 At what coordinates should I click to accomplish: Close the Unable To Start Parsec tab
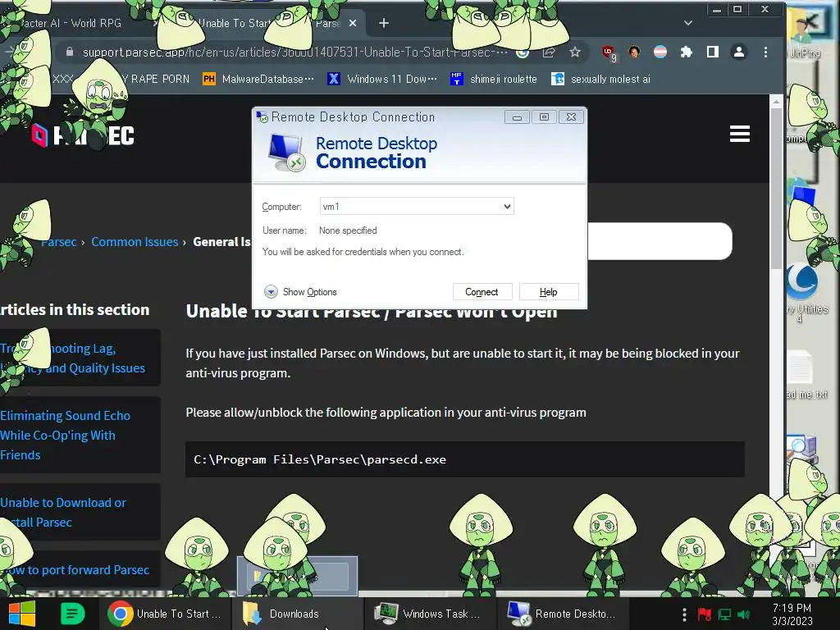tap(353, 23)
